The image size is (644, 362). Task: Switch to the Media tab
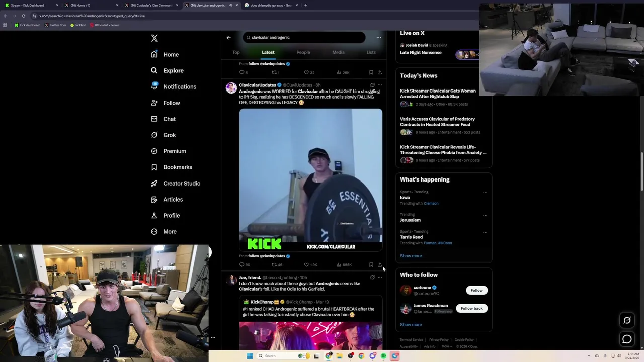(x=338, y=52)
